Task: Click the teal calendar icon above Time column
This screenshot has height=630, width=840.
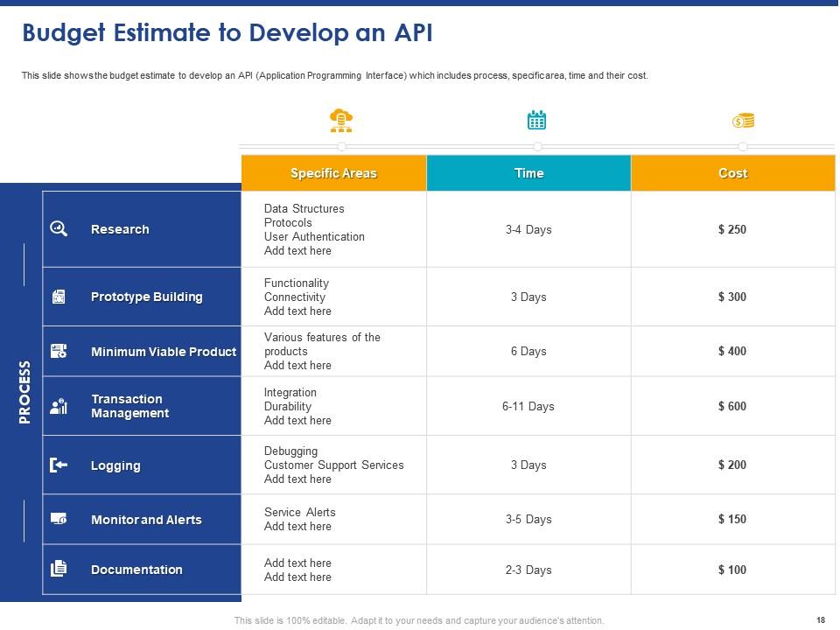Action: pos(536,119)
